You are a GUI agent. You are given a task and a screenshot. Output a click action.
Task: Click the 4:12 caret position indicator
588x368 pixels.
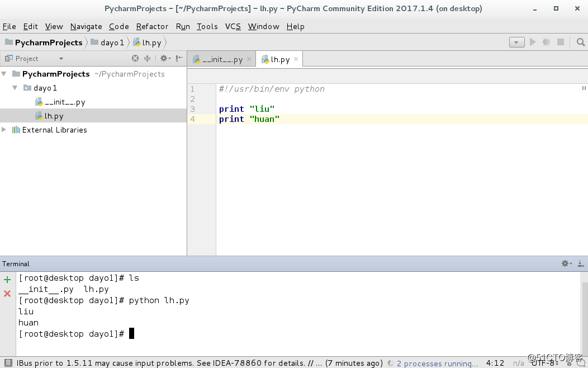point(495,363)
